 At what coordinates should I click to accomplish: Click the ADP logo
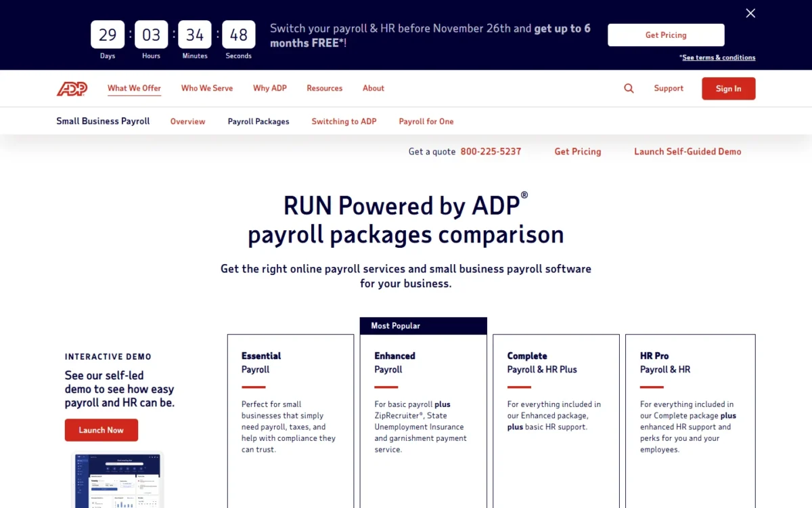72,89
